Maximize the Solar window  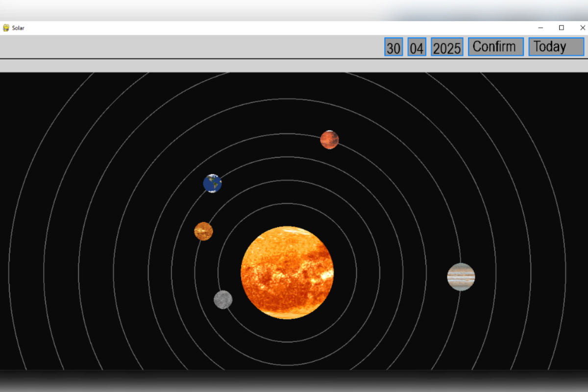[562, 28]
